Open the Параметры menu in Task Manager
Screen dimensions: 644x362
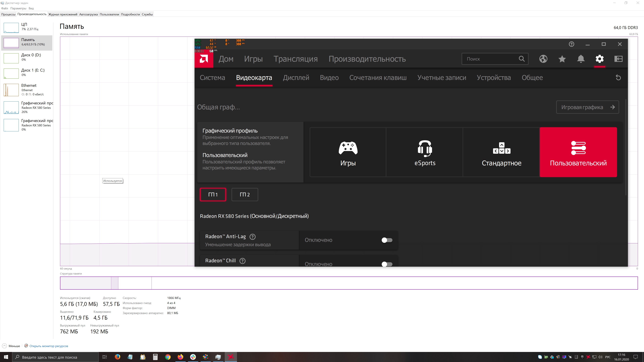pyautogui.click(x=18, y=8)
